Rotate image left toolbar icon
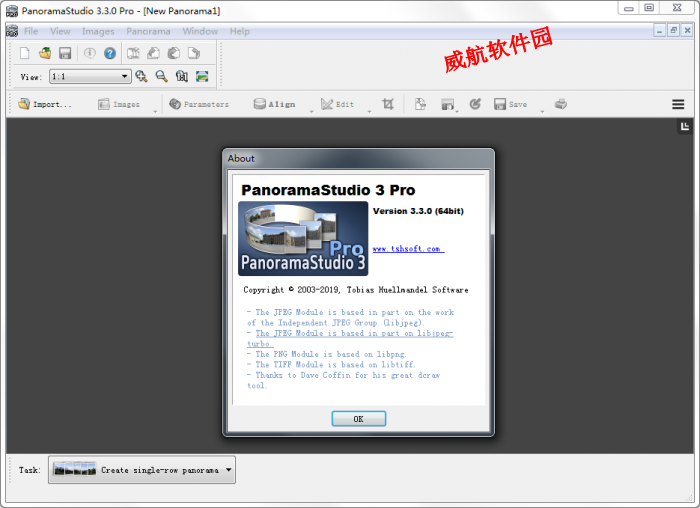Viewport: 700px width, 508px height. tap(154, 54)
